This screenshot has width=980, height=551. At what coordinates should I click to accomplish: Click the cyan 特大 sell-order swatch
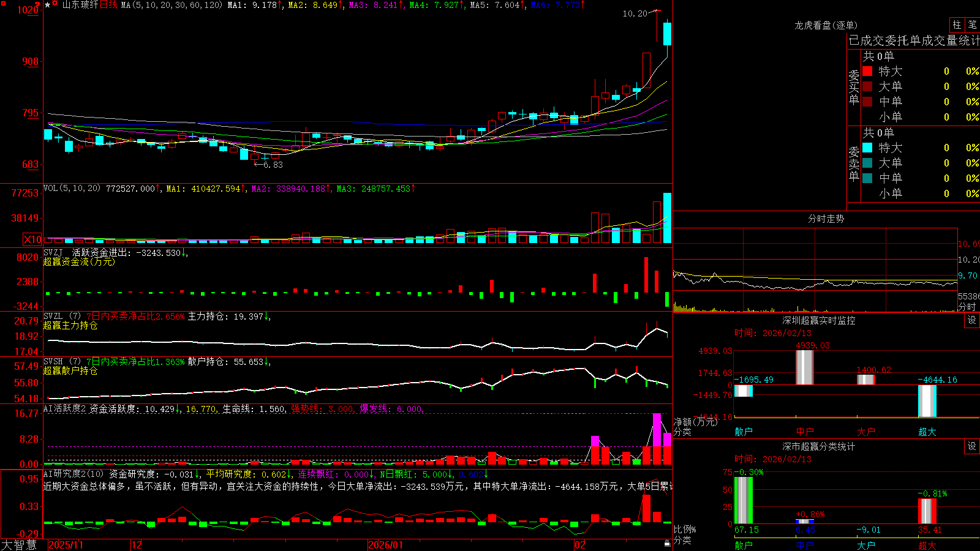point(867,148)
